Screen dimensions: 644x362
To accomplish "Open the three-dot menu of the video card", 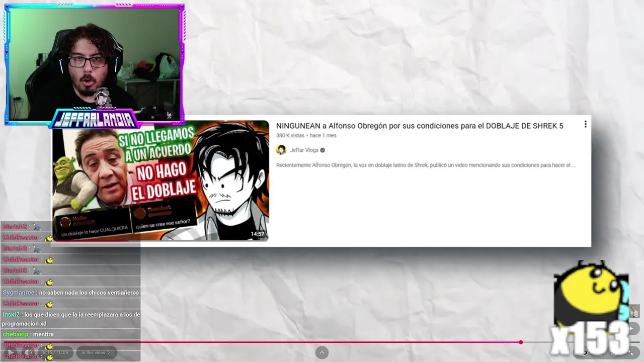I will (585, 124).
